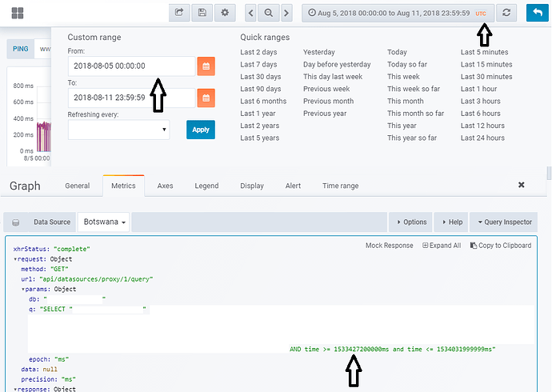552x392 pixels.
Task: Select Last 30 days quick range
Action: click(x=261, y=77)
